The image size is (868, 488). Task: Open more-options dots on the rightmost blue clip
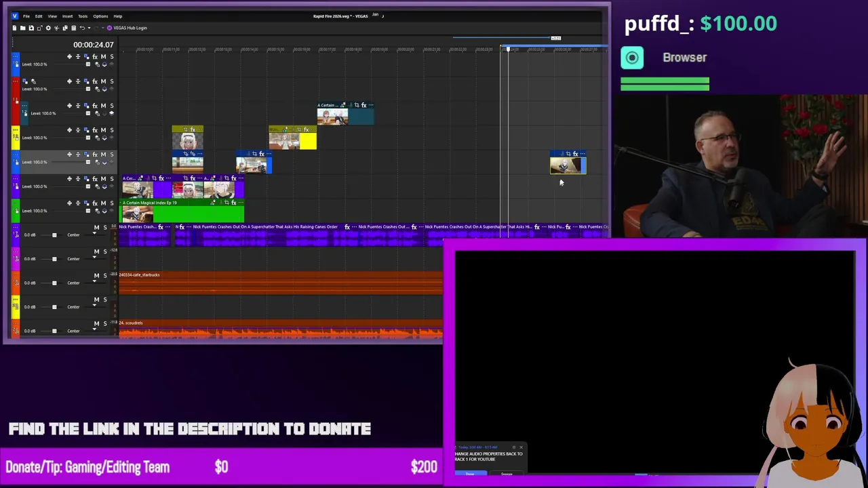583,154
